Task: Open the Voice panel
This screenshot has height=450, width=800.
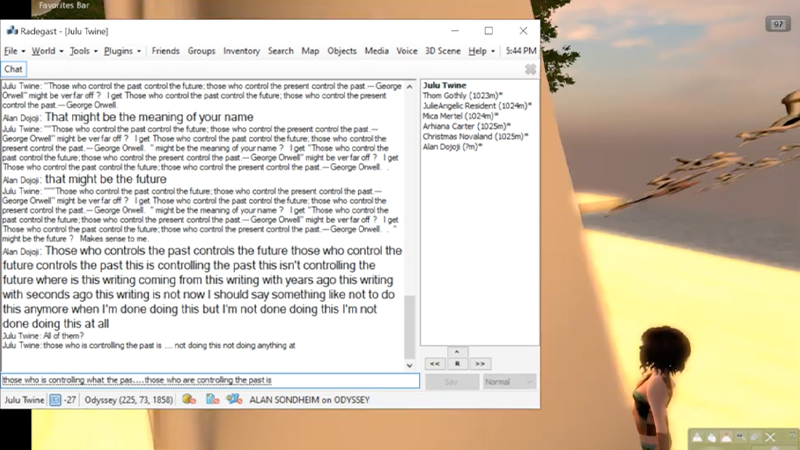Action: click(407, 51)
